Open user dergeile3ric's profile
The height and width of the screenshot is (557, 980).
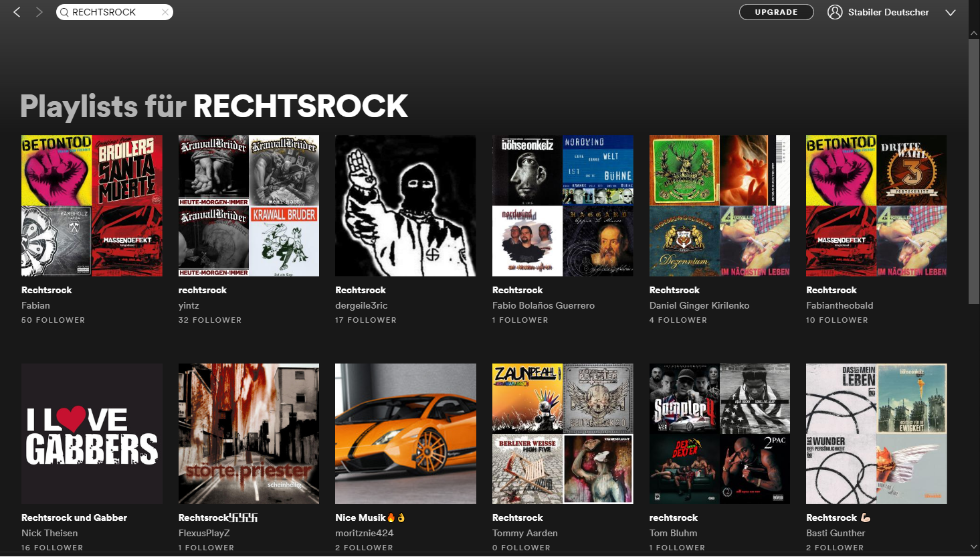pos(361,305)
